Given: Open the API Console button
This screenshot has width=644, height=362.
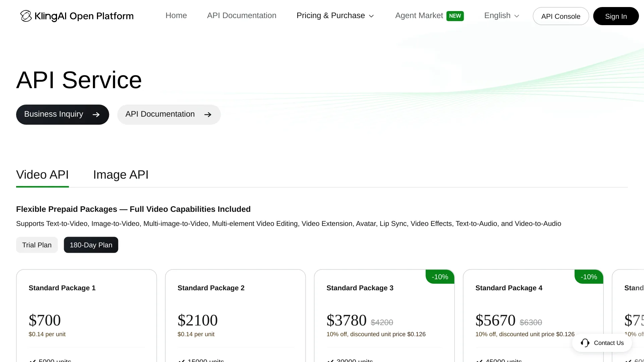Looking at the screenshot, I should (x=560, y=16).
